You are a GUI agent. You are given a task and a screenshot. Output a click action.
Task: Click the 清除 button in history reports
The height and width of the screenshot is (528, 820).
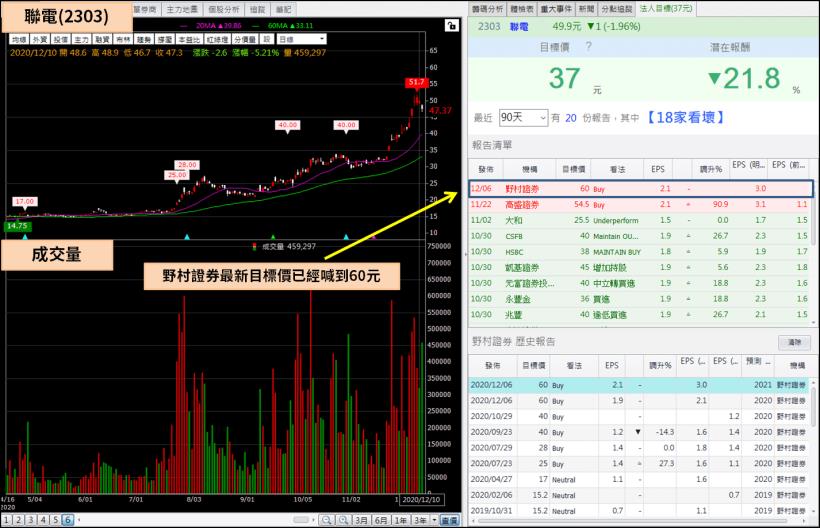click(794, 342)
